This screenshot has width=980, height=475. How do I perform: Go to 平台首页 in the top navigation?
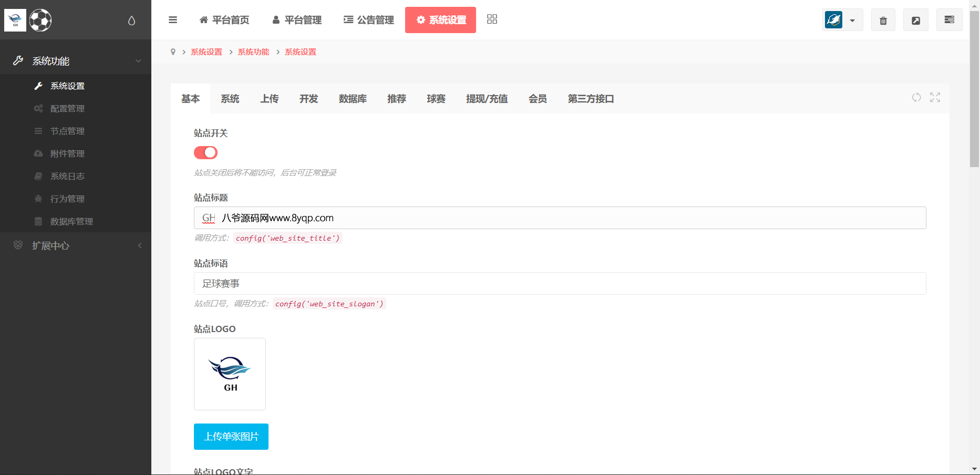pyautogui.click(x=224, y=20)
